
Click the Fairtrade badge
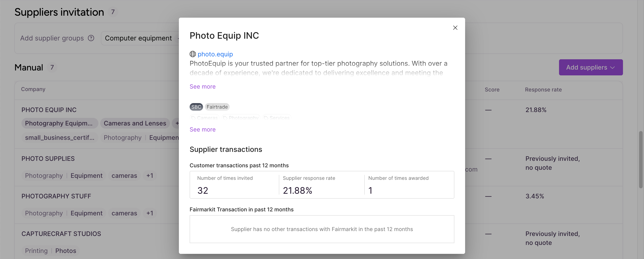point(217,107)
